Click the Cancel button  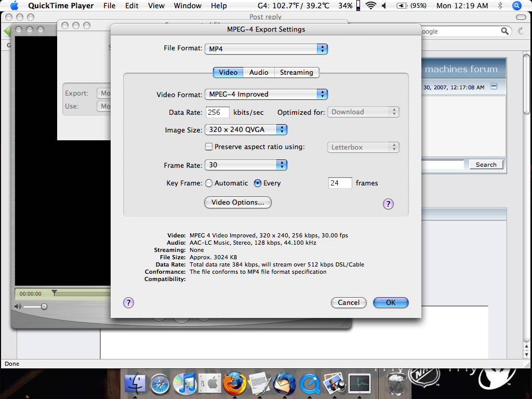349,303
